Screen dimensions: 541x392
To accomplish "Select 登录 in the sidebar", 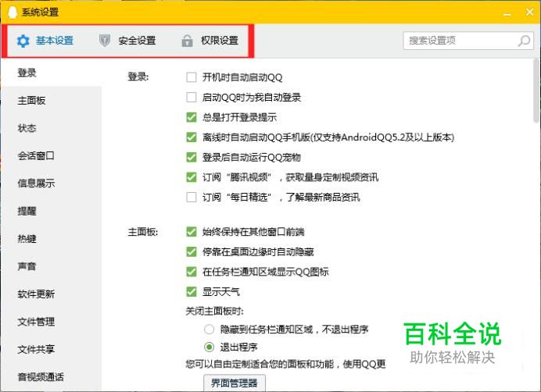I will [51, 73].
